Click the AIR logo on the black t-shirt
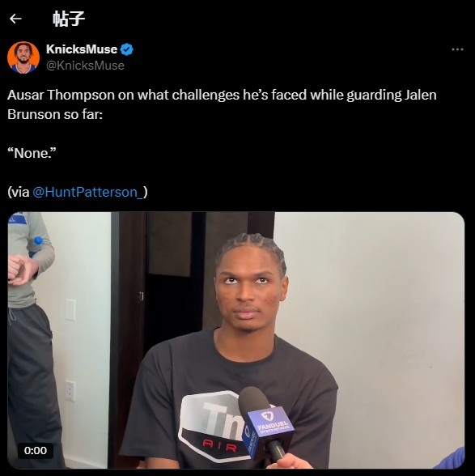Screen dimensions: 475x476 point(218,446)
